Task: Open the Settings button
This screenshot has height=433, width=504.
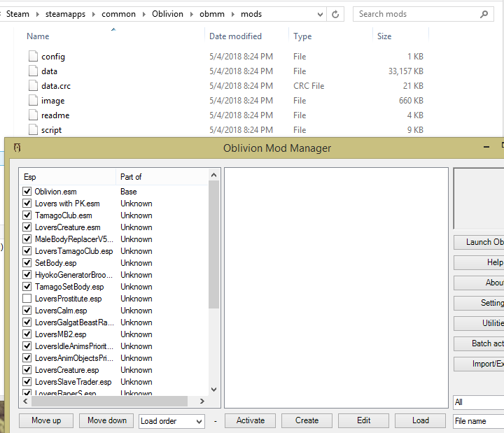Action: click(x=479, y=303)
